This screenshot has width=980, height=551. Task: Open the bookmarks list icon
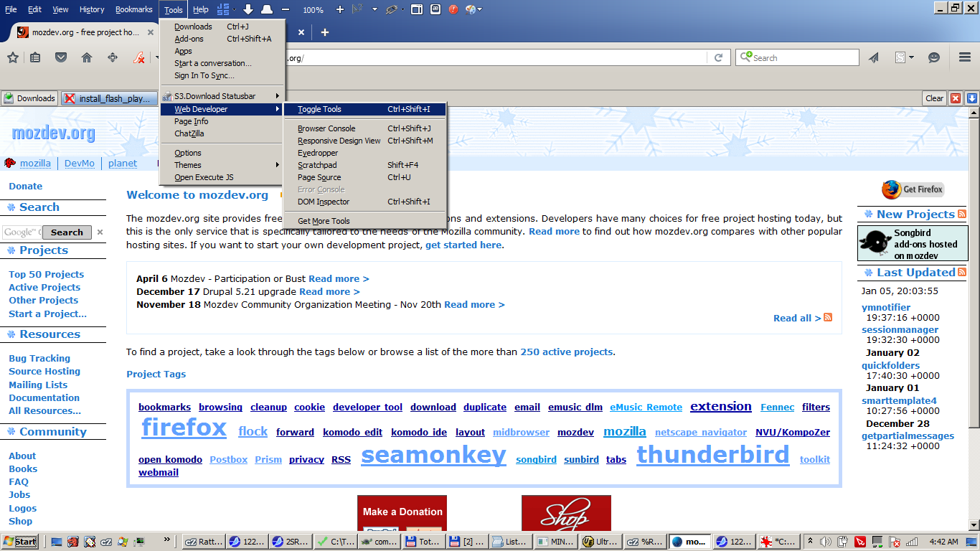pos(35,57)
